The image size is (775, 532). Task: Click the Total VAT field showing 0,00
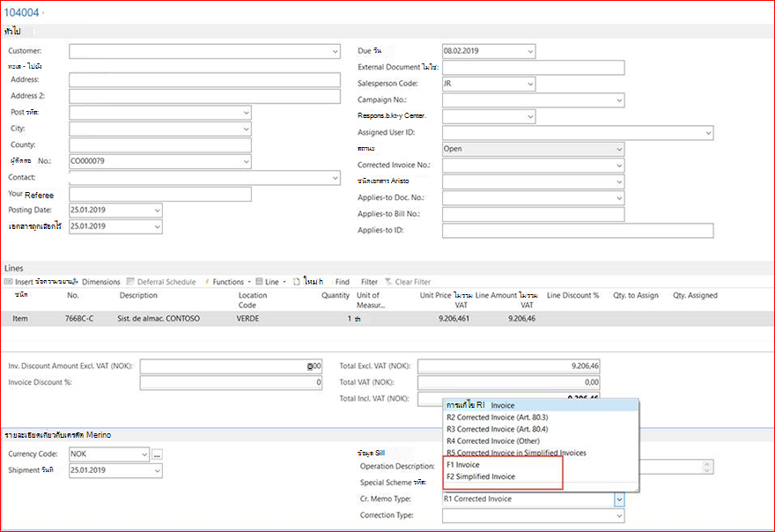coord(509,382)
